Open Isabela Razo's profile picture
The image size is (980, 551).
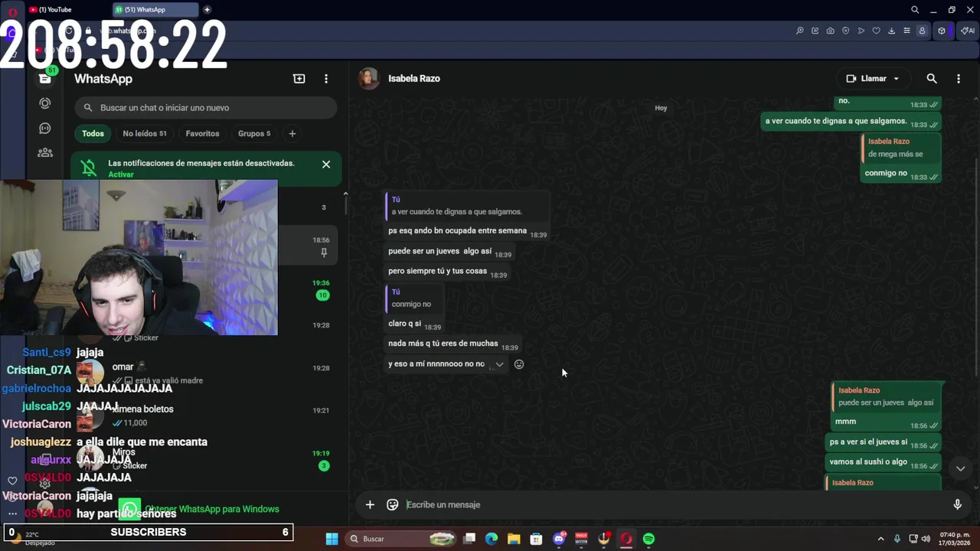point(369,78)
